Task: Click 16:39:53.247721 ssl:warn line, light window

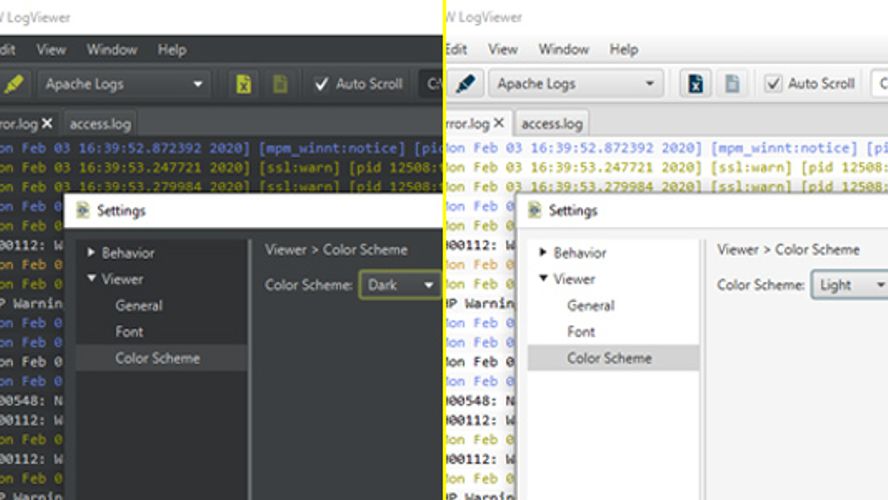Action: tap(667, 168)
